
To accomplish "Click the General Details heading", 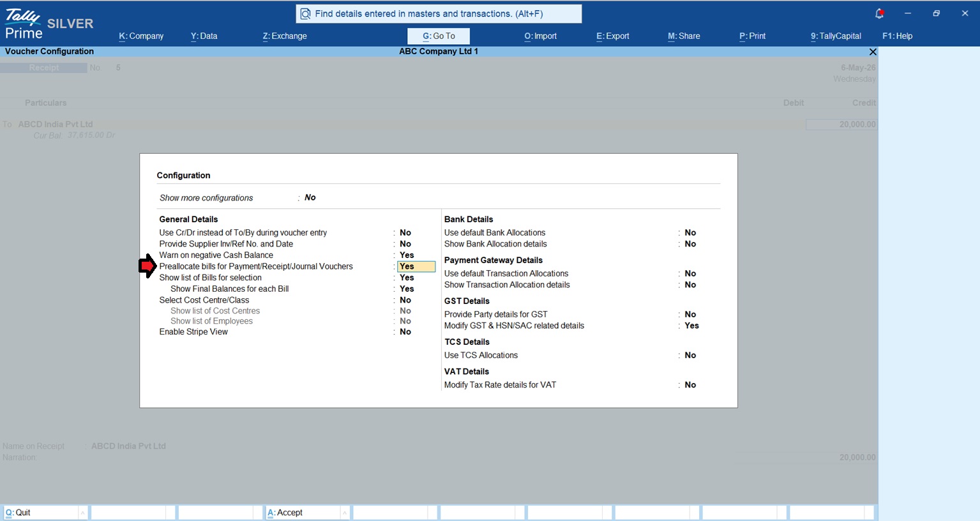I will (188, 219).
